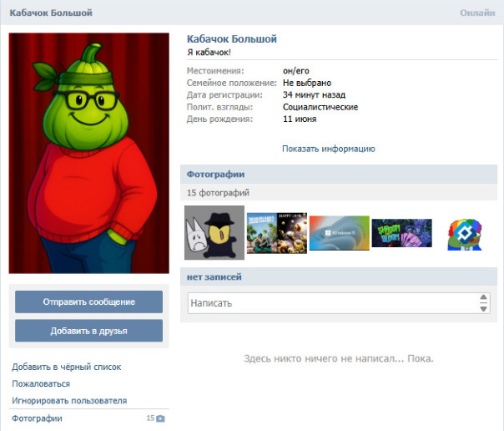The image size is (504, 431).
Task: Click Игнорировать пользователя link
Action: (x=69, y=401)
